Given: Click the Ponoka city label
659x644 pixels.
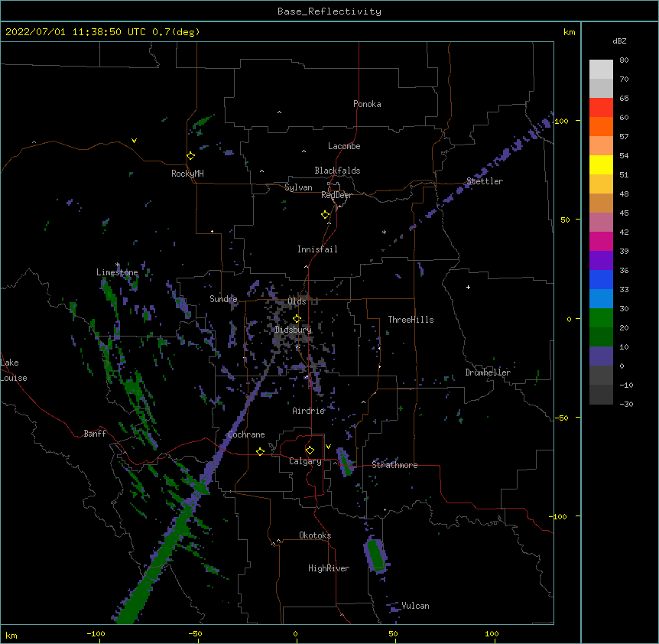Looking at the screenshot, I should (x=367, y=104).
